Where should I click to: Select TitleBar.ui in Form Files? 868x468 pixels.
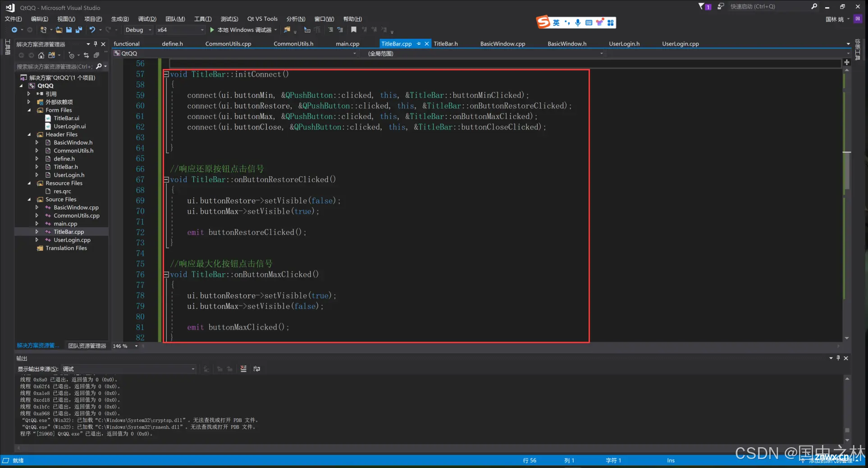(x=66, y=118)
